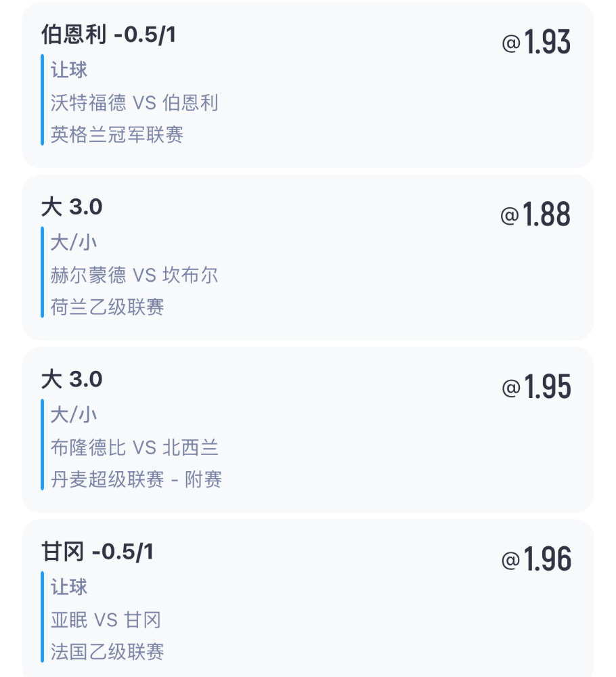Select the 伯恩利 -0.5/1 bet title
616x677 pixels.
point(108,35)
